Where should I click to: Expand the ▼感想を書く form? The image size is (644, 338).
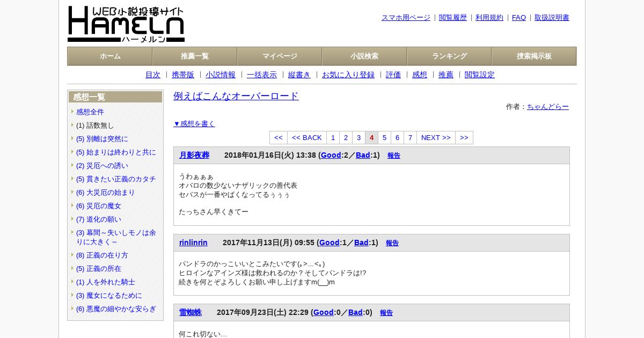194,124
